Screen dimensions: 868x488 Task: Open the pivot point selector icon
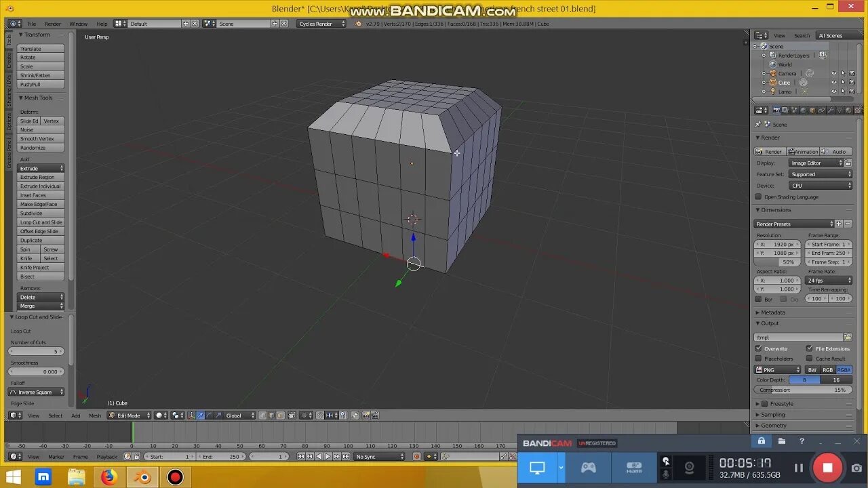pyautogui.click(x=176, y=415)
